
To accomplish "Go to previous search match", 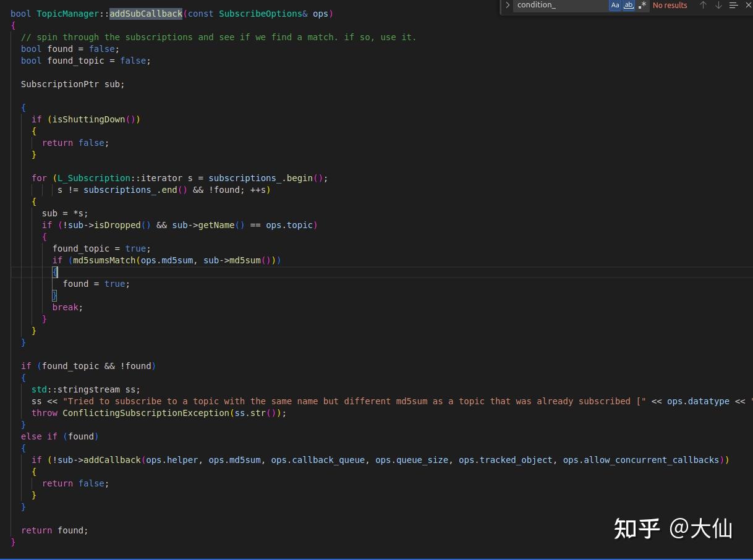I will click(703, 6).
